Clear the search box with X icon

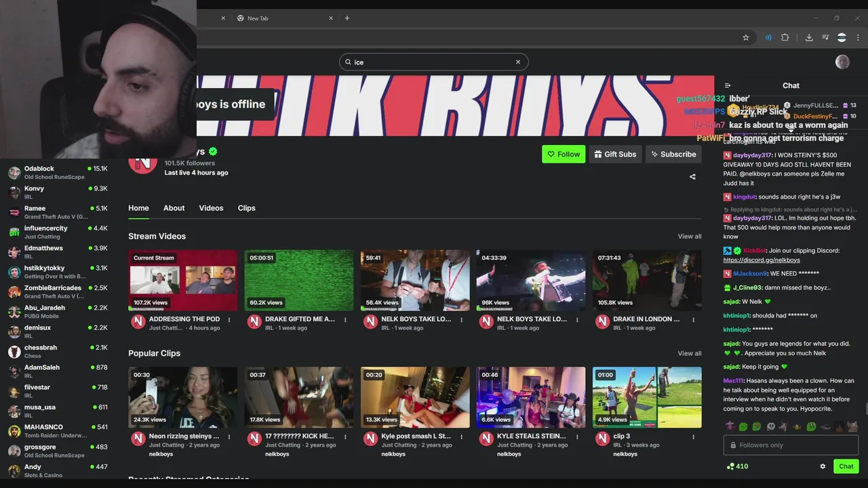coord(518,62)
